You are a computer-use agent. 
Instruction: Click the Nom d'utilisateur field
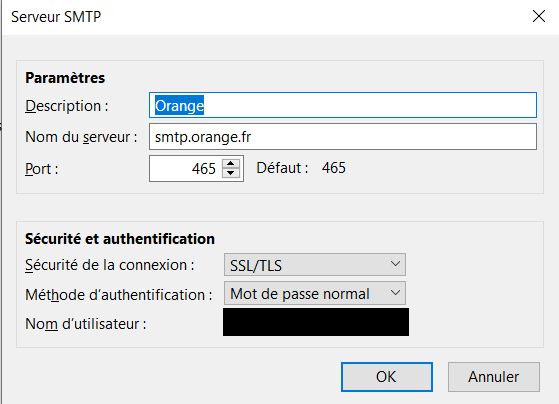316,322
